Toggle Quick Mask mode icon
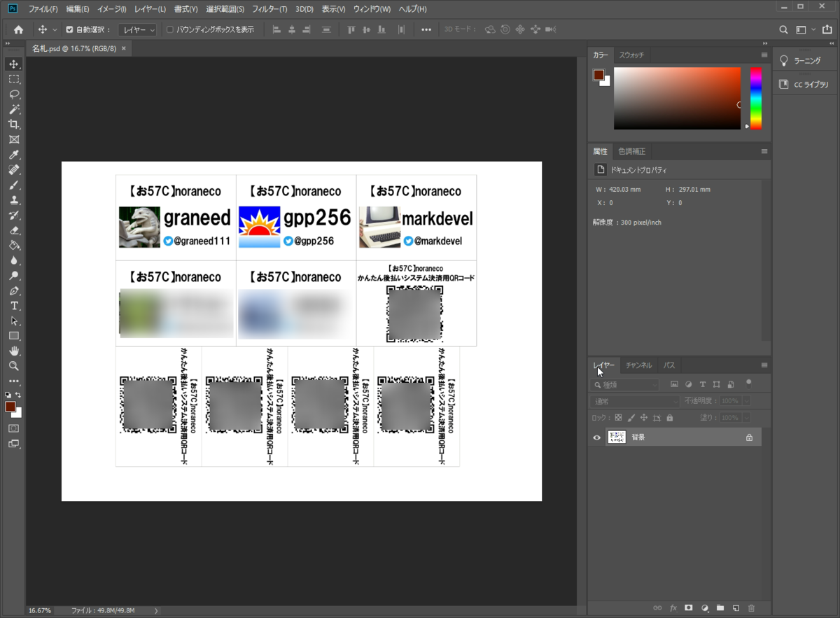 pyautogui.click(x=14, y=428)
